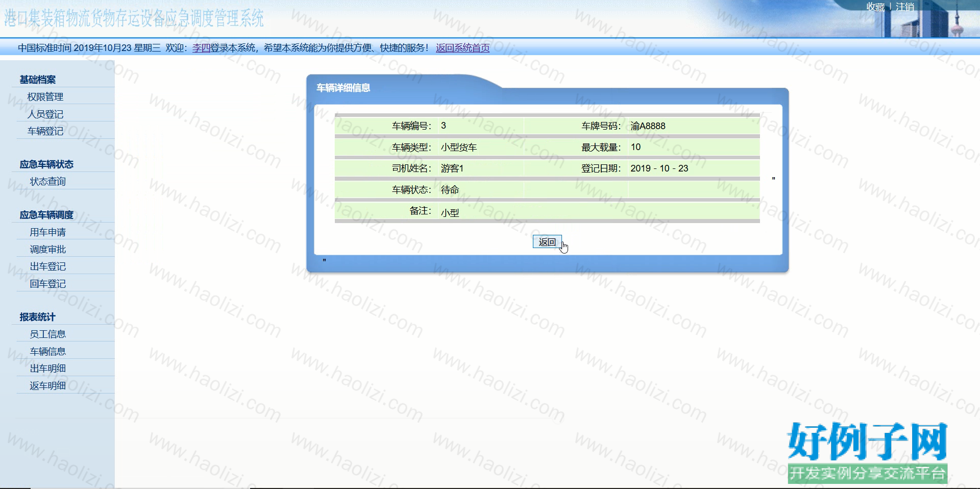Open the 李四 user link
The image size is (980, 489).
201,48
